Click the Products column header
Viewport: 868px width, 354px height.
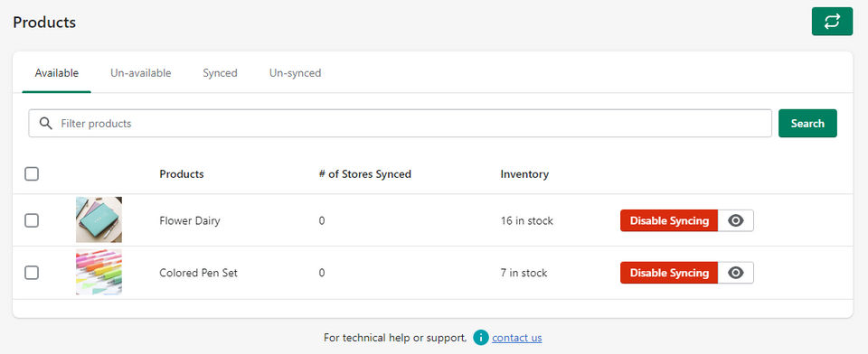tap(182, 174)
